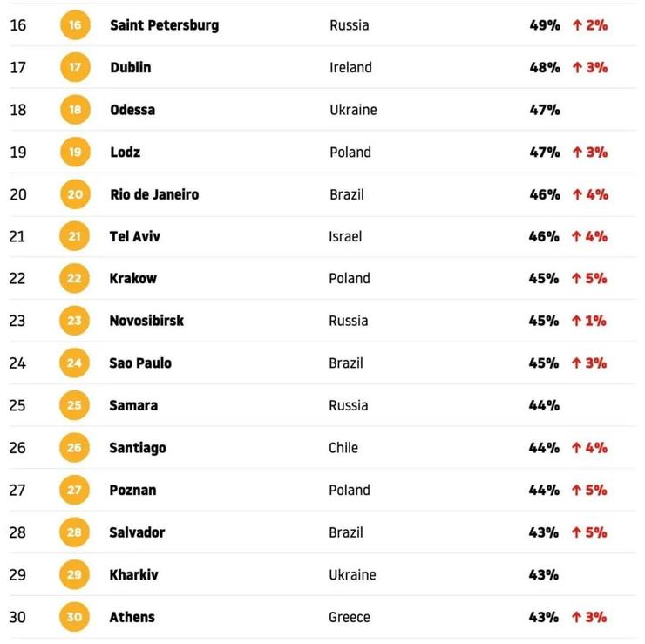Click the red up arrow beside Krakow's 5%
Screen dimensions: 645x644
(x=576, y=278)
